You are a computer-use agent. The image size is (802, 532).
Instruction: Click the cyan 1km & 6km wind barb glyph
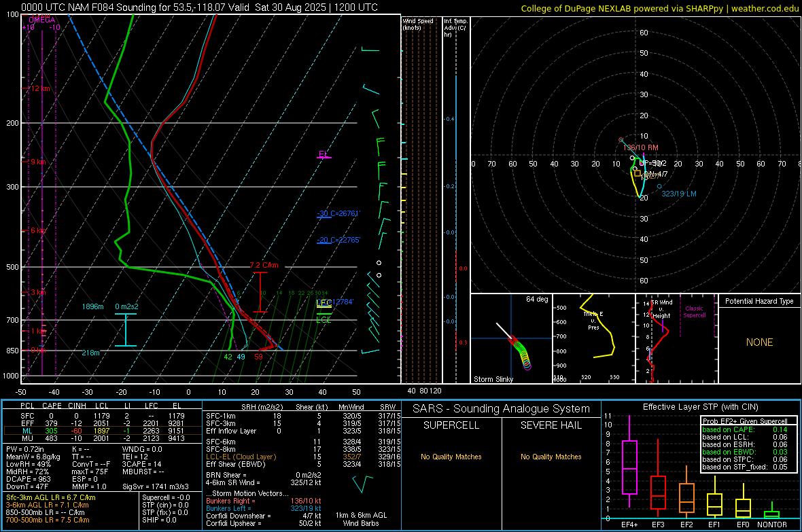tap(363, 484)
